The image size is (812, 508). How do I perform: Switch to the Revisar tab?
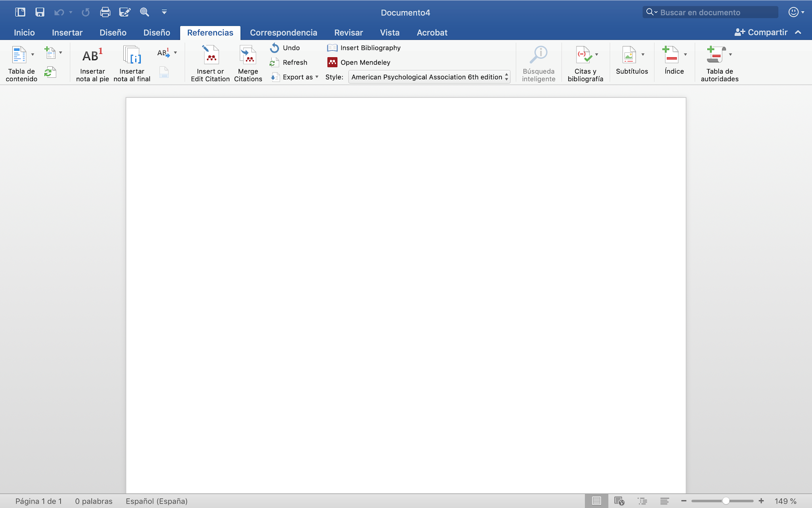pyautogui.click(x=348, y=33)
